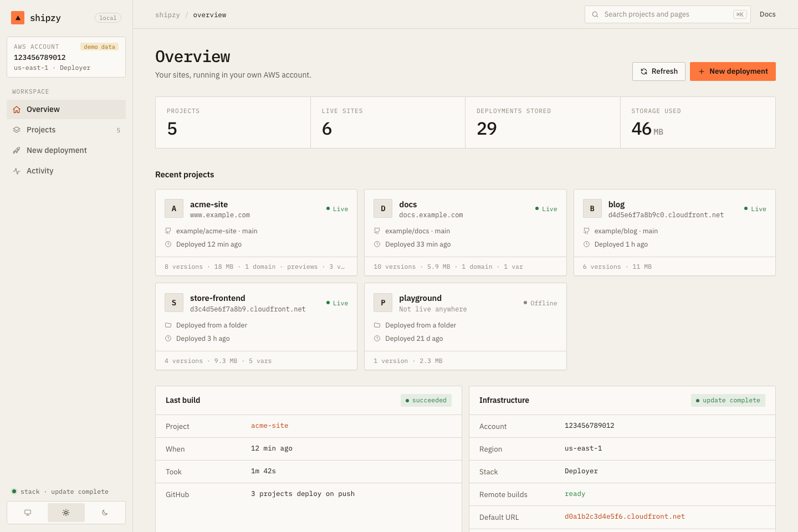Viewport: 798px width, 532px height.
Task: Click the store-frontend letter S avatar
Action: (174, 303)
